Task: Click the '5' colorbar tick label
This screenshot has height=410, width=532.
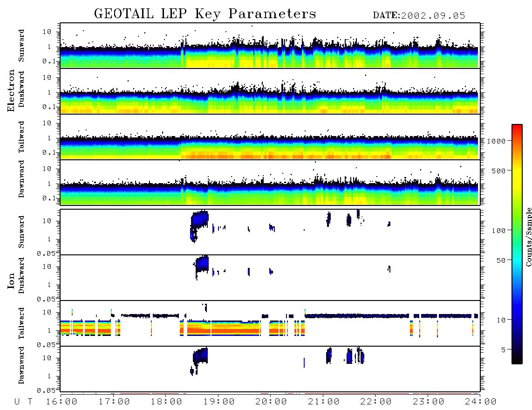Action: point(504,350)
